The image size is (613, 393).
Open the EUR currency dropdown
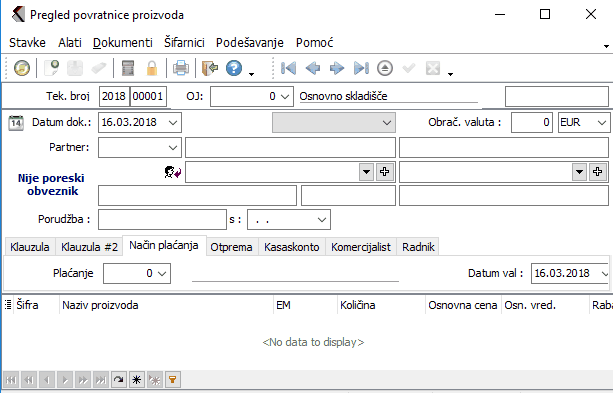click(x=602, y=122)
